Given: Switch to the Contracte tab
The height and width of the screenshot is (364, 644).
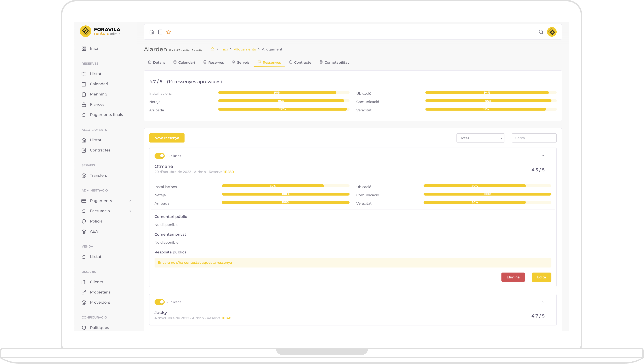Looking at the screenshot, I should [300, 62].
